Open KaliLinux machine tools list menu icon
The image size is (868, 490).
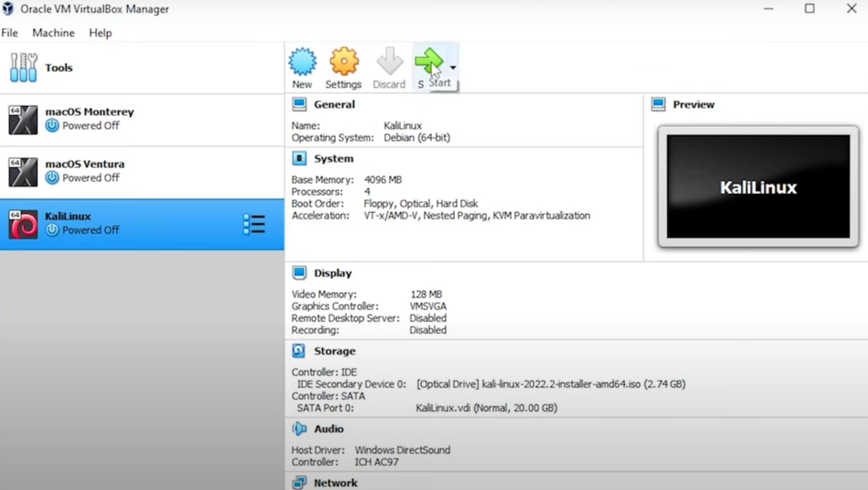(x=254, y=224)
